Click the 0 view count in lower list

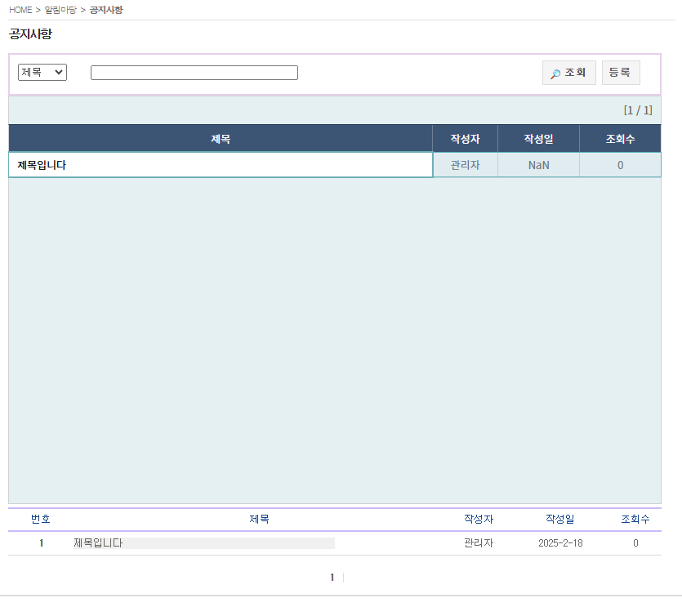(635, 543)
